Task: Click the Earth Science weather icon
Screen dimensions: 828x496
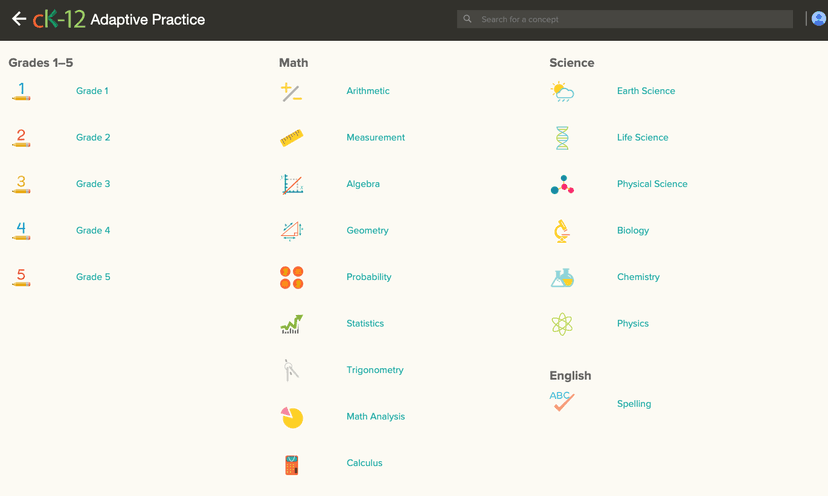Action: point(562,91)
